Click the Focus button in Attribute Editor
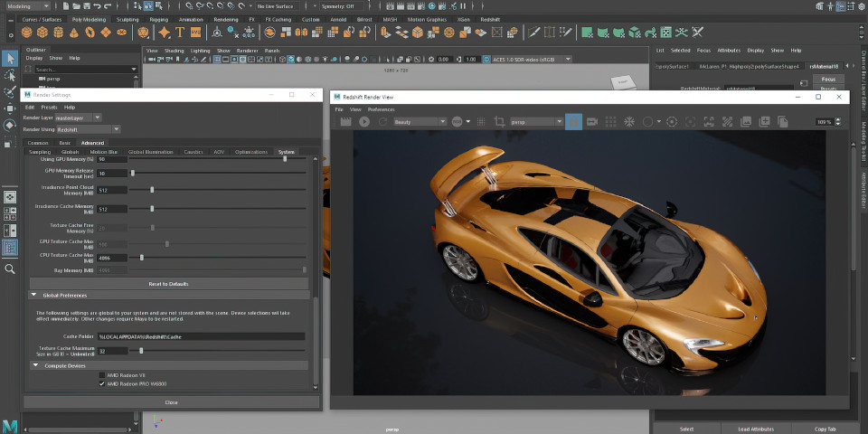868x434 pixels. click(x=828, y=80)
